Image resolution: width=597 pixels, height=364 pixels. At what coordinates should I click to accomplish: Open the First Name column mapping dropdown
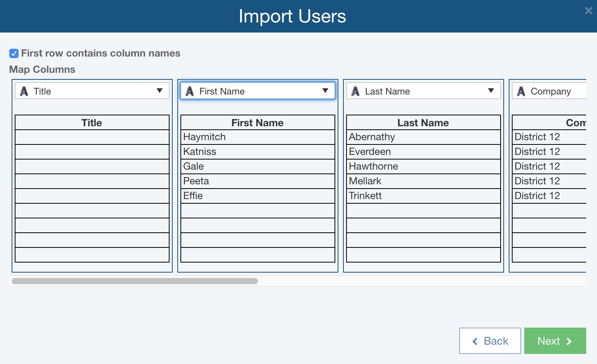pos(257,91)
